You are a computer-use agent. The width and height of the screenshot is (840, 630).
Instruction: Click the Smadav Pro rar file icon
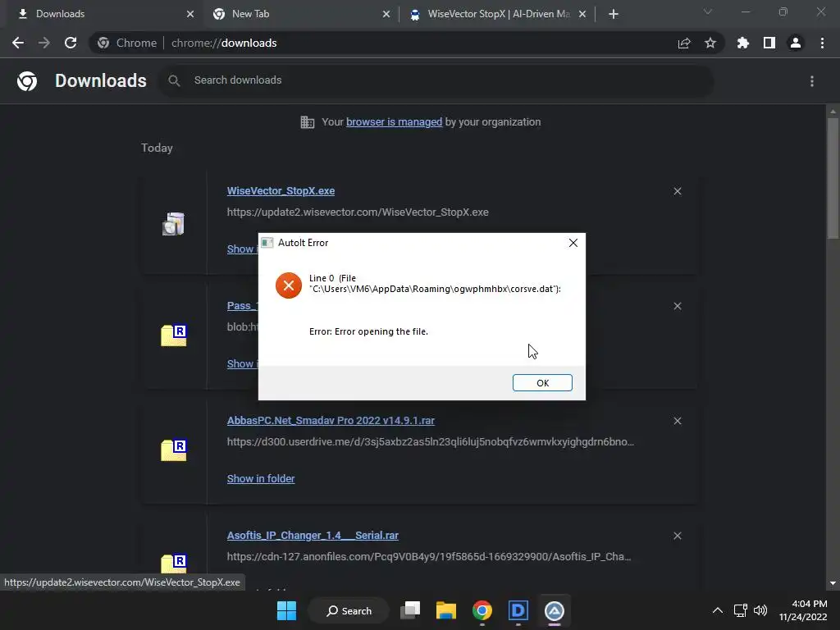174,450
